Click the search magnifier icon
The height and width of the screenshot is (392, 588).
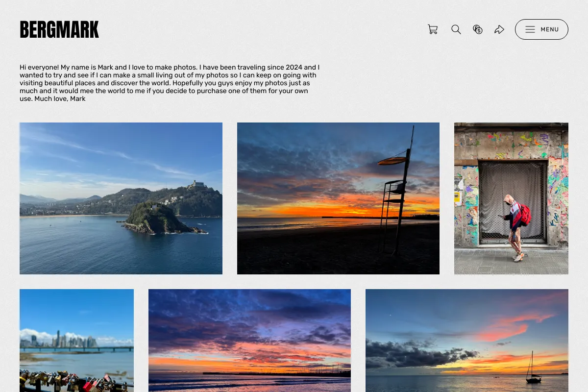pyautogui.click(x=456, y=29)
